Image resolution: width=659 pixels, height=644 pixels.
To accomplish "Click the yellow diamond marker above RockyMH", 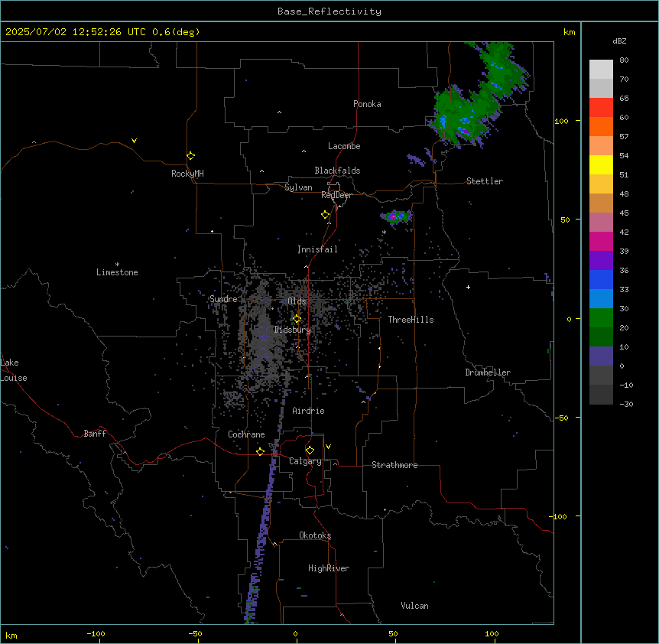I will 190,156.
